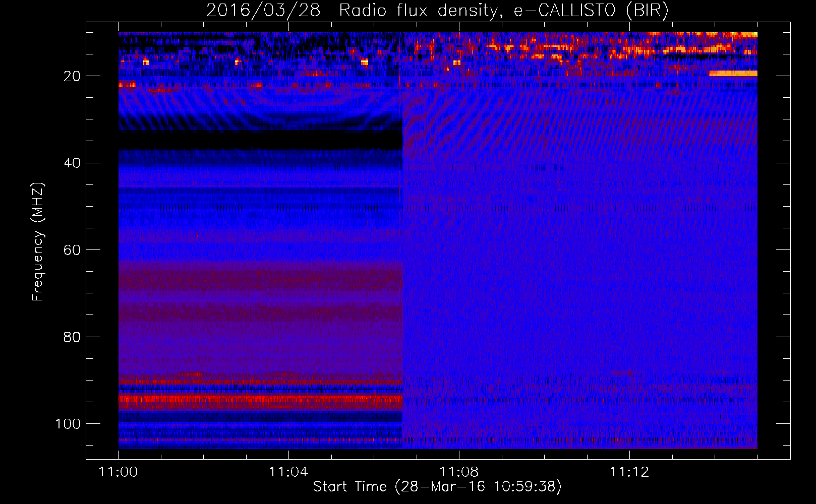The width and height of the screenshot is (816, 504).
Task: Click the 11:00 time tick label
Action: click(x=119, y=472)
